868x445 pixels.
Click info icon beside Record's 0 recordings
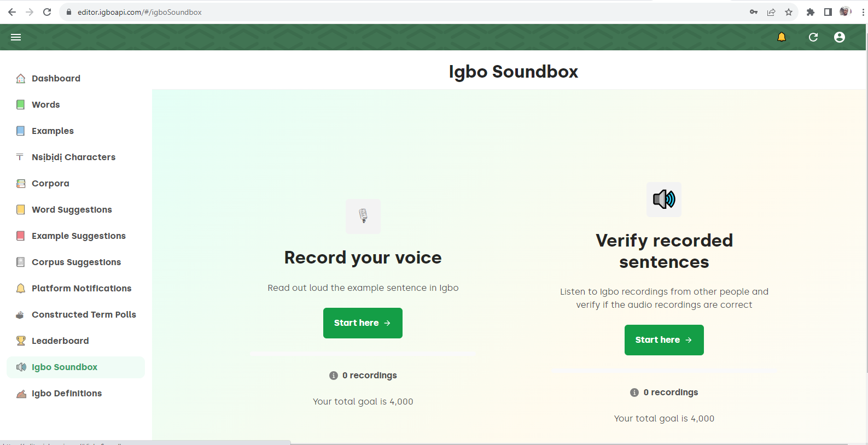(x=334, y=376)
